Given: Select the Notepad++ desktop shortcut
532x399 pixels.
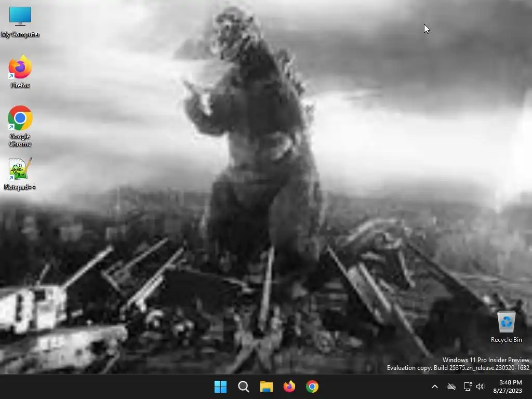Looking at the screenshot, I should point(20,174).
